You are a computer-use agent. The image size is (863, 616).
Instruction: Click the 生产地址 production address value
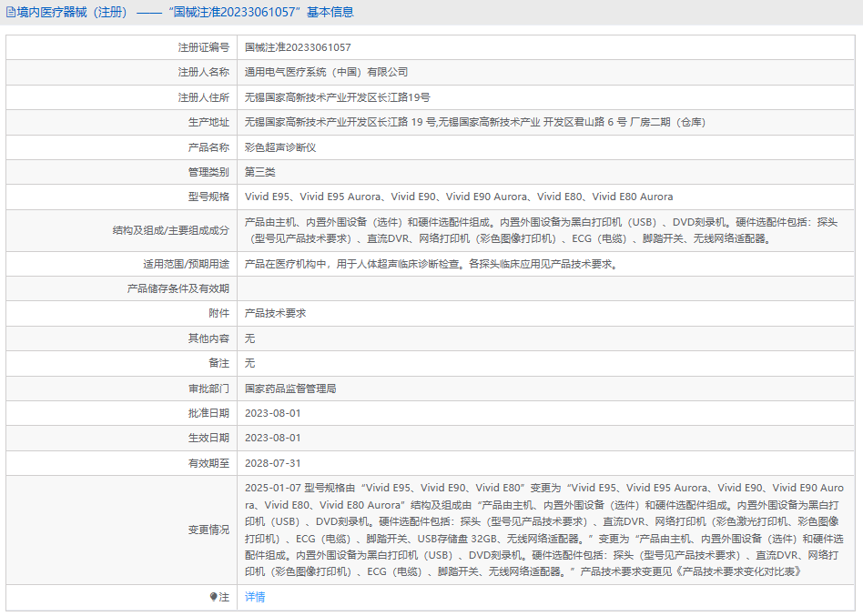coord(474,122)
